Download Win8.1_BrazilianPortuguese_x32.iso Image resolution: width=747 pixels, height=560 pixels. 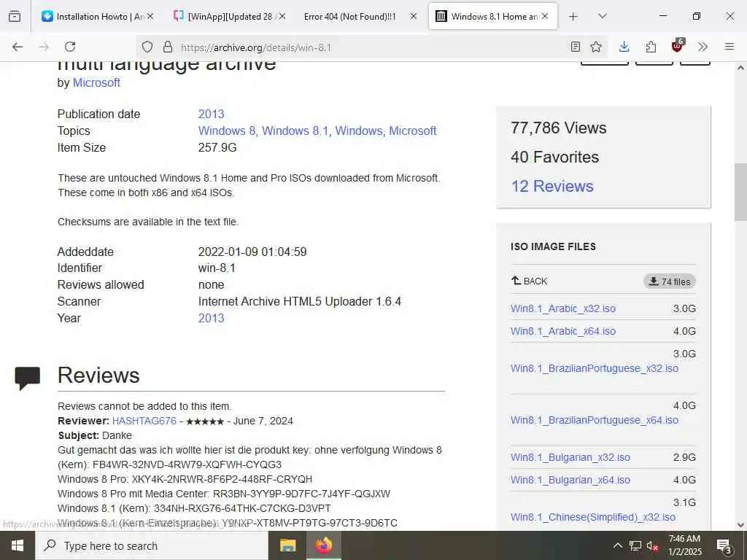pyautogui.click(x=595, y=368)
